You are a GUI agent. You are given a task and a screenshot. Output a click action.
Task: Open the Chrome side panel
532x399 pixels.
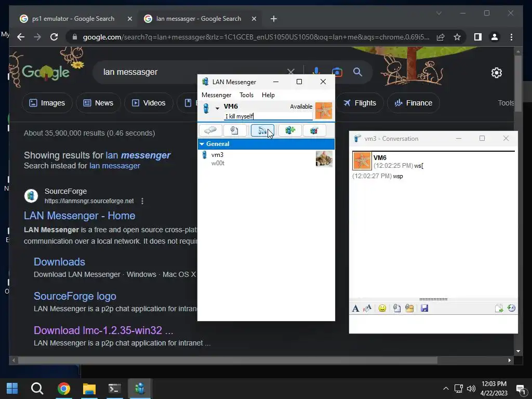pos(478,37)
